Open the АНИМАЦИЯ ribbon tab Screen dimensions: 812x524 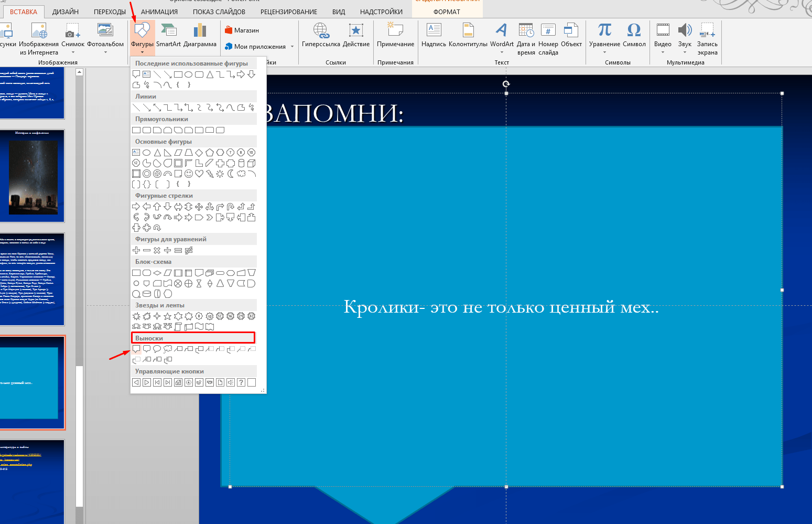[x=159, y=12]
